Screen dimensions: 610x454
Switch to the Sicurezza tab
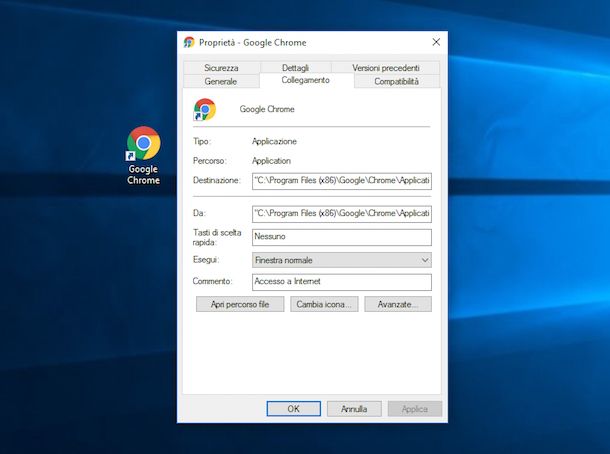tap(221, 68)
